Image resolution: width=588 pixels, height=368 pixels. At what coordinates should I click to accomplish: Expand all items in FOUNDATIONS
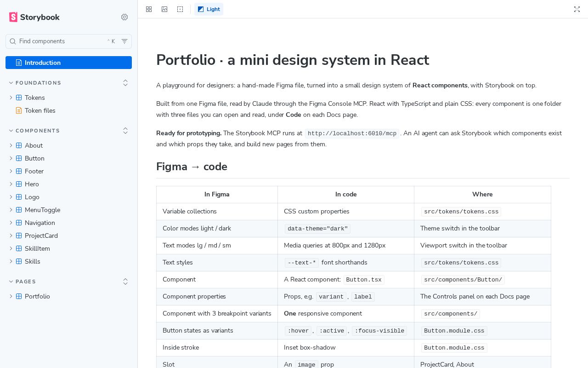pyautogui.click(x=125, y=83)
